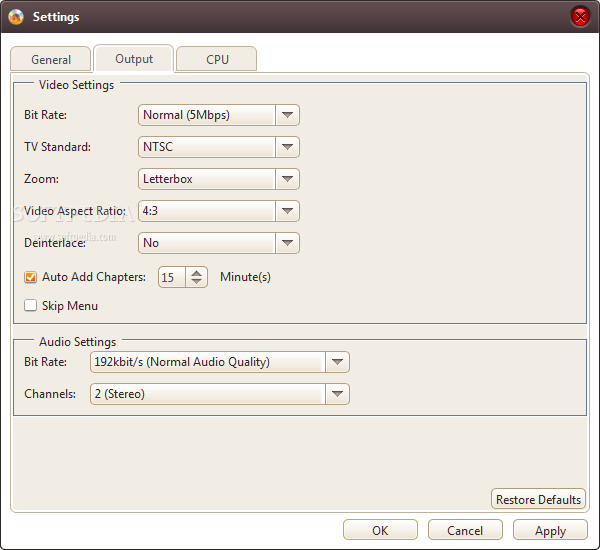Click the TV Standard label
Screen dimensions: 600x550
tap(57, 147)
